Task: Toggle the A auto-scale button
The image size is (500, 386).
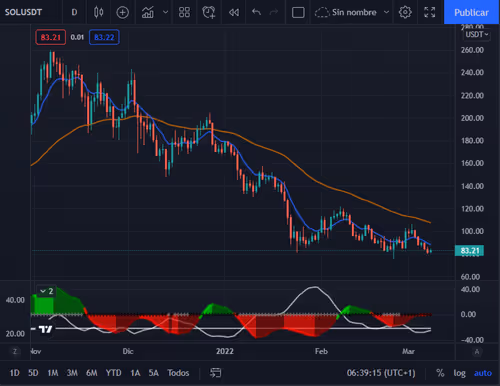Action: coord(477,352)
